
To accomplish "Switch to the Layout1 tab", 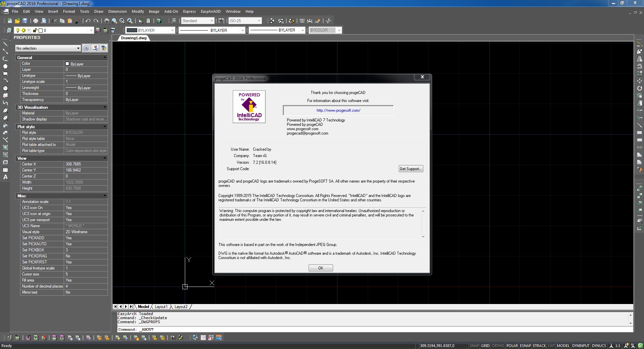I will pyautogui.click(x=161, y=307).
